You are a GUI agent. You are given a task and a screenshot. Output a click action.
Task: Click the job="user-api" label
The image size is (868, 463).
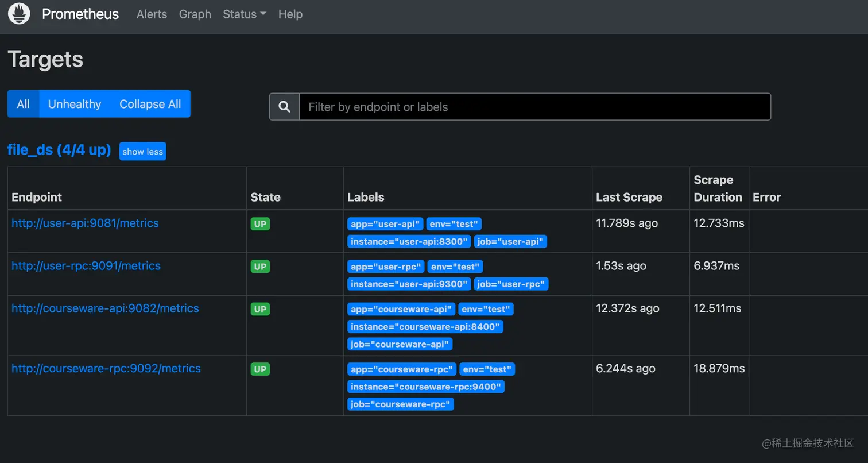[x=510, y=241]
